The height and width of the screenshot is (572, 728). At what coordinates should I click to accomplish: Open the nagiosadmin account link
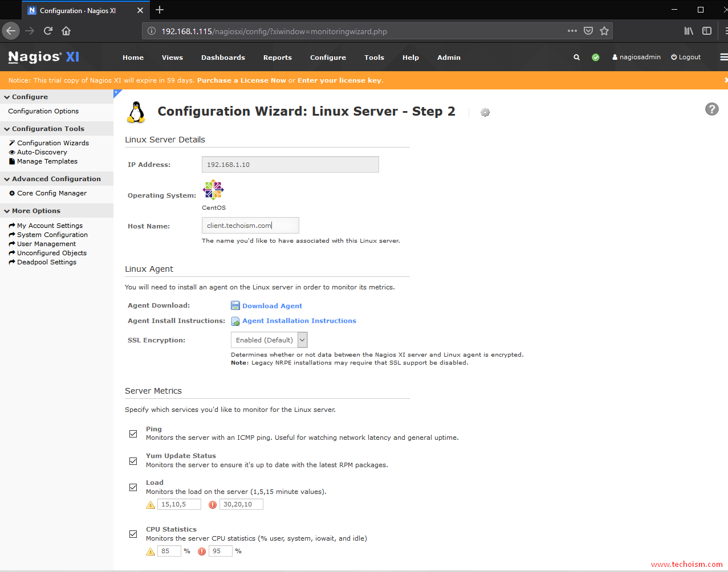point(636,57)
